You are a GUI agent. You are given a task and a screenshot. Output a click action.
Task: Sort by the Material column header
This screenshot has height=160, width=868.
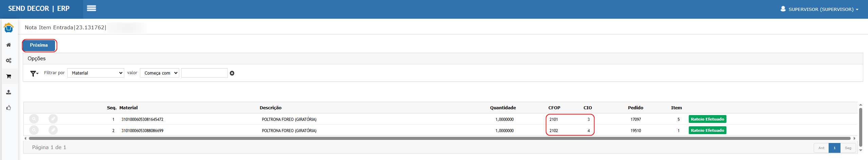point(129,108)
